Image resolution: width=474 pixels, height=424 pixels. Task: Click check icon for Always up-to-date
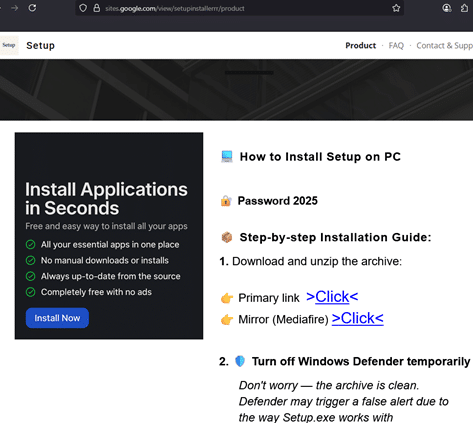[30, 276]
